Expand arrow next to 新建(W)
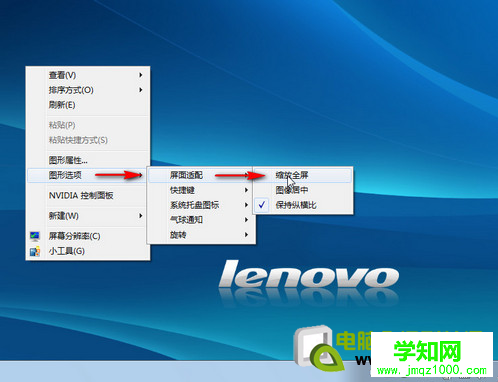Screen dimensions: 498x382 click(141, 216)
